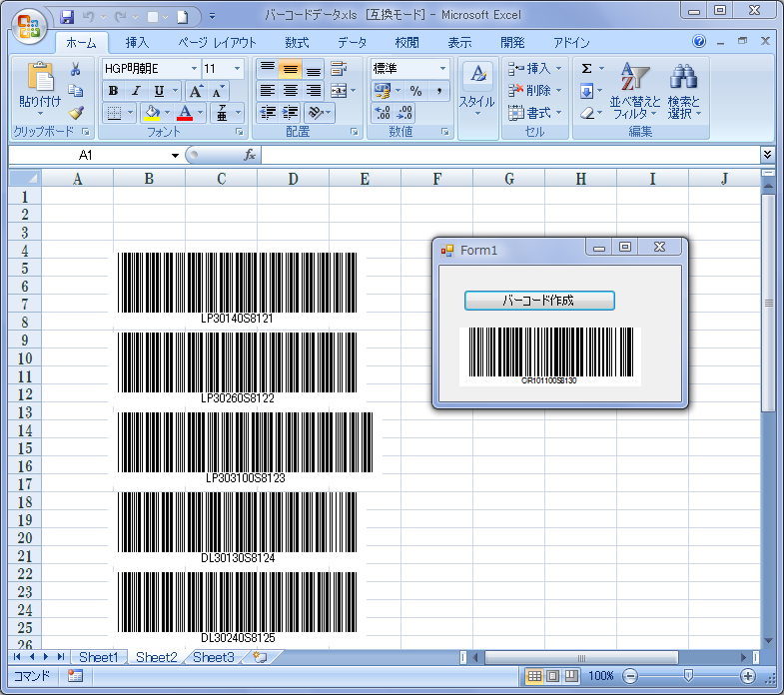Open the Find and Select binoculars
Viewport: 784px width, 695px height.
[684, 90]
